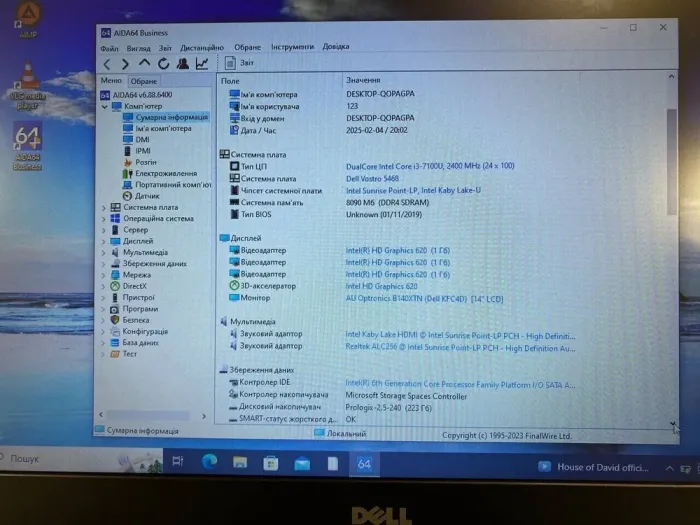Select the Розгін tree item
Screen dimensions: 700x525
point(140,162)
